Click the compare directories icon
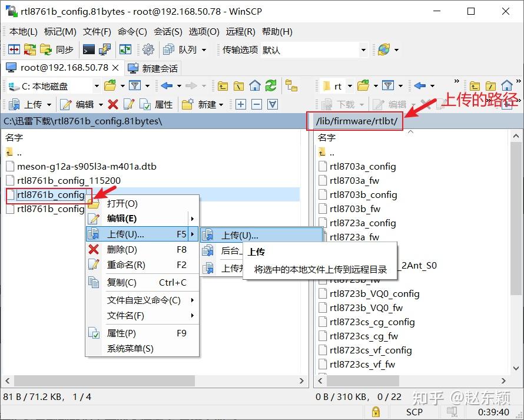 point(14,49)
